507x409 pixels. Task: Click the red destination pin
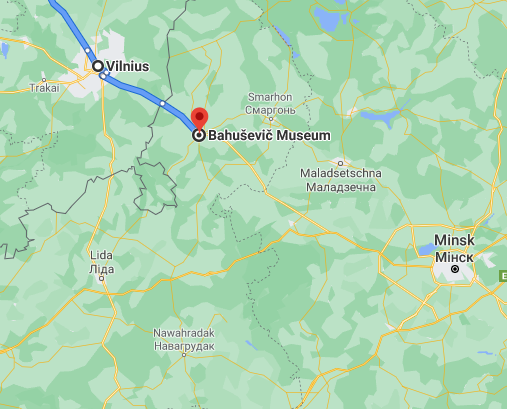click(x=199, y=119)
